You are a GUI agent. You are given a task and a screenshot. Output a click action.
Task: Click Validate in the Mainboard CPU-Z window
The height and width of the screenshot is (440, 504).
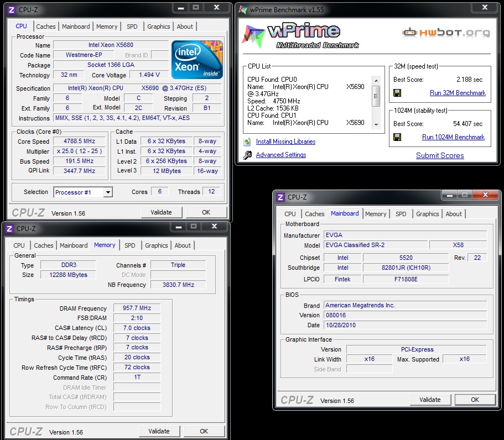430,400
